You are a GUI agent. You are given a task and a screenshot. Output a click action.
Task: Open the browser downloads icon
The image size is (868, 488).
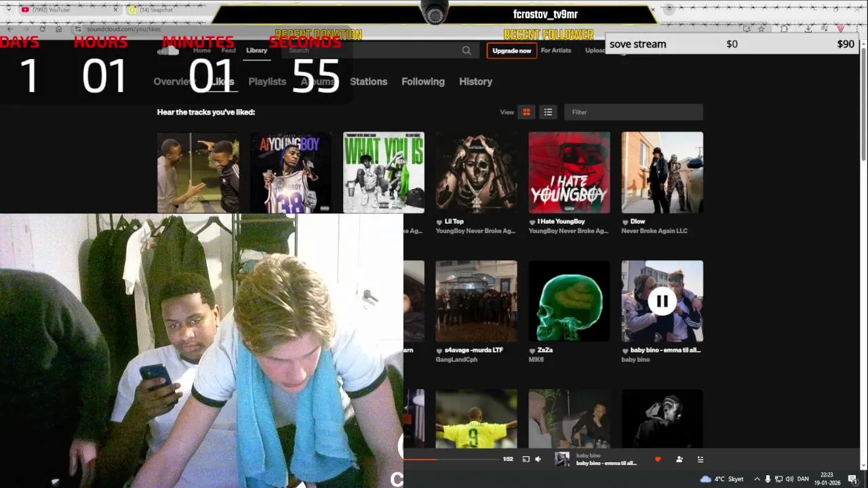[x=808, y=29]
